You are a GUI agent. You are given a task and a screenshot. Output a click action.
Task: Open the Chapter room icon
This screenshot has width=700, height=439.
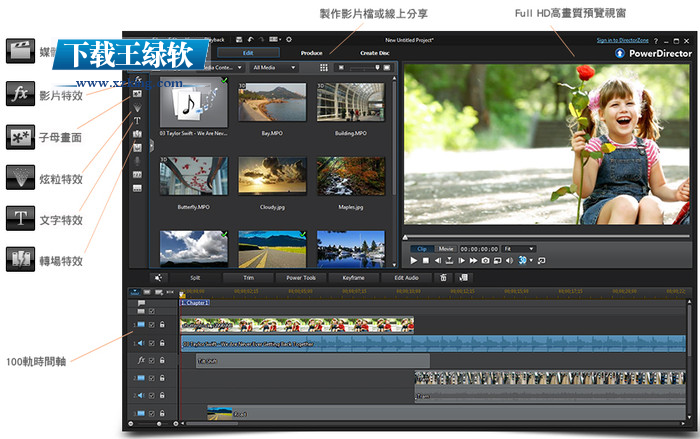pos(138,175)
